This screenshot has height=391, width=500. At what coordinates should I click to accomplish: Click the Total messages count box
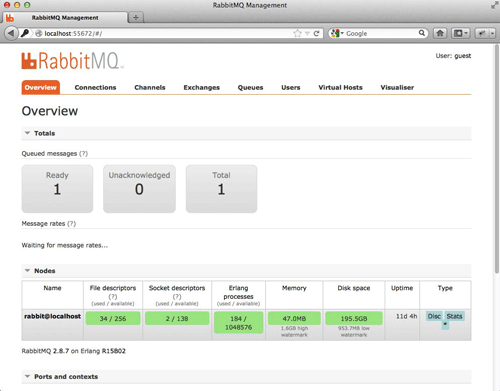(221, 189)
